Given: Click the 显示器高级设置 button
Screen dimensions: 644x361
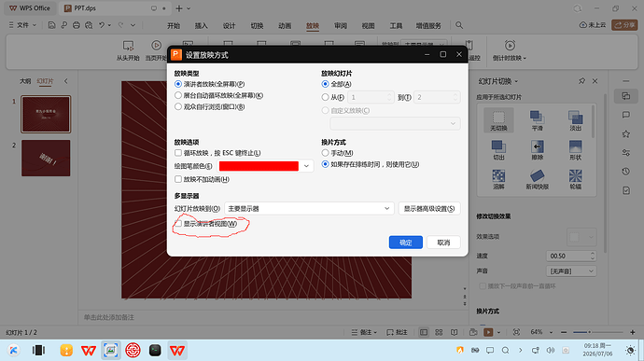Looking at the screenshot, I should [429, 209].
